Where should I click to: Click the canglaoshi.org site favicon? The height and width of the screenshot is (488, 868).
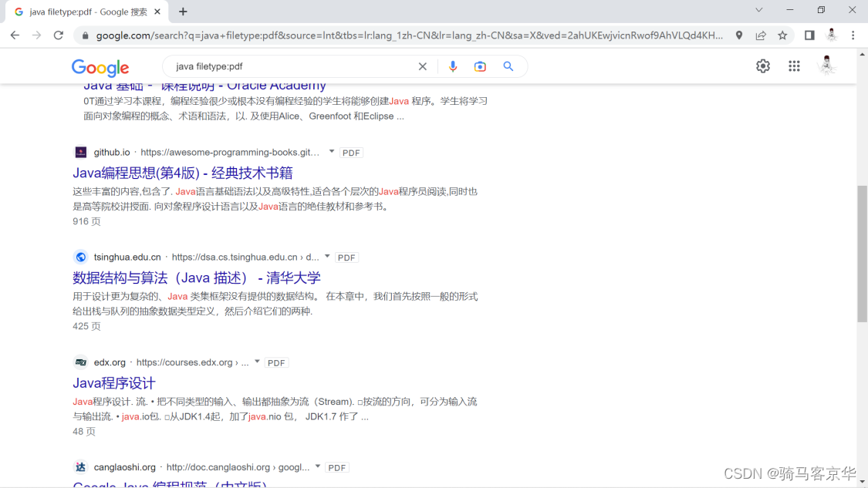[x=81, y=467]
